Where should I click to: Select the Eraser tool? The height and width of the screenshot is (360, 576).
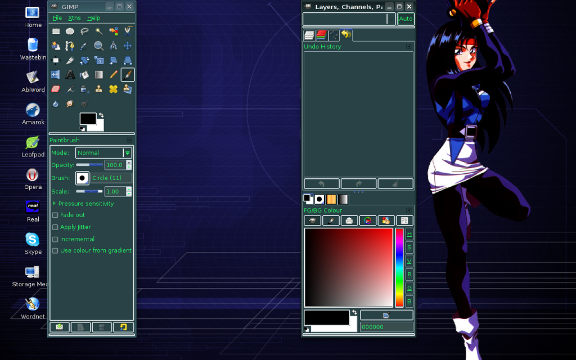point(55,89)
